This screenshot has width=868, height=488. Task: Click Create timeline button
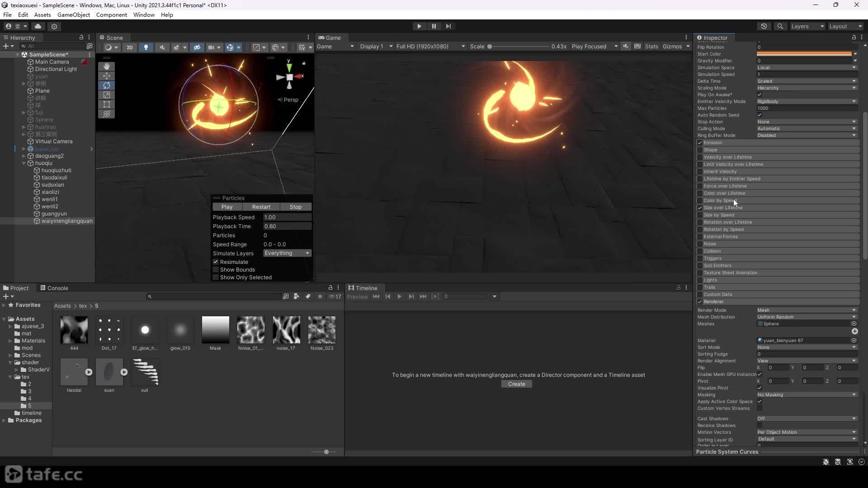[517, 384]
